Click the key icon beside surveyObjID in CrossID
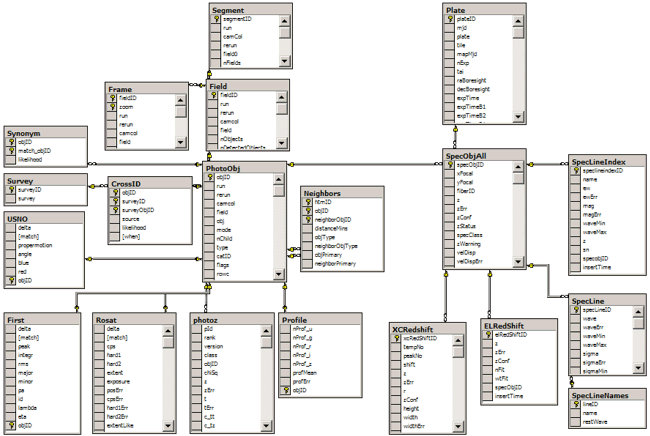 (115, 211)
